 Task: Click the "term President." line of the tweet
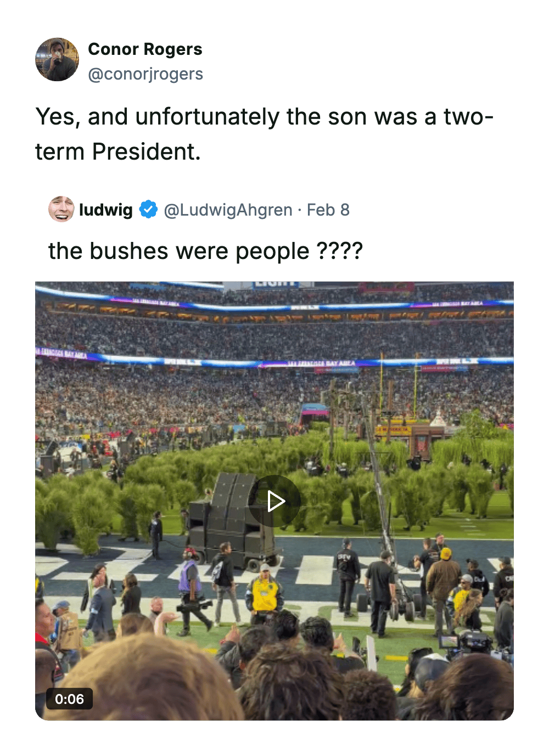click(118, 151)
